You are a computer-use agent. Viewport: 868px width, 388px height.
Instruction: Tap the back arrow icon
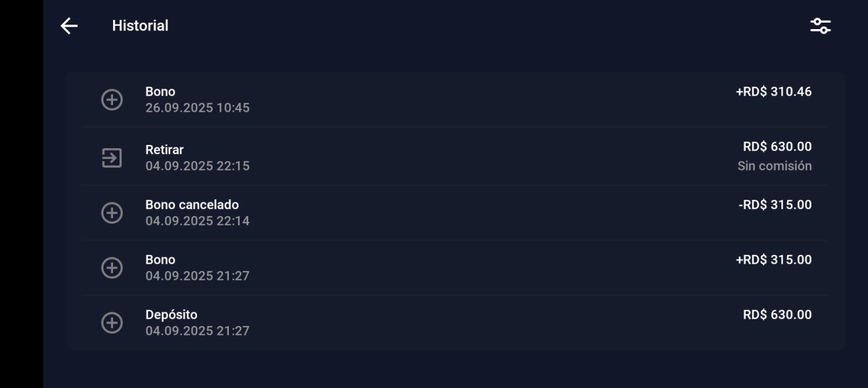(69, 26)
